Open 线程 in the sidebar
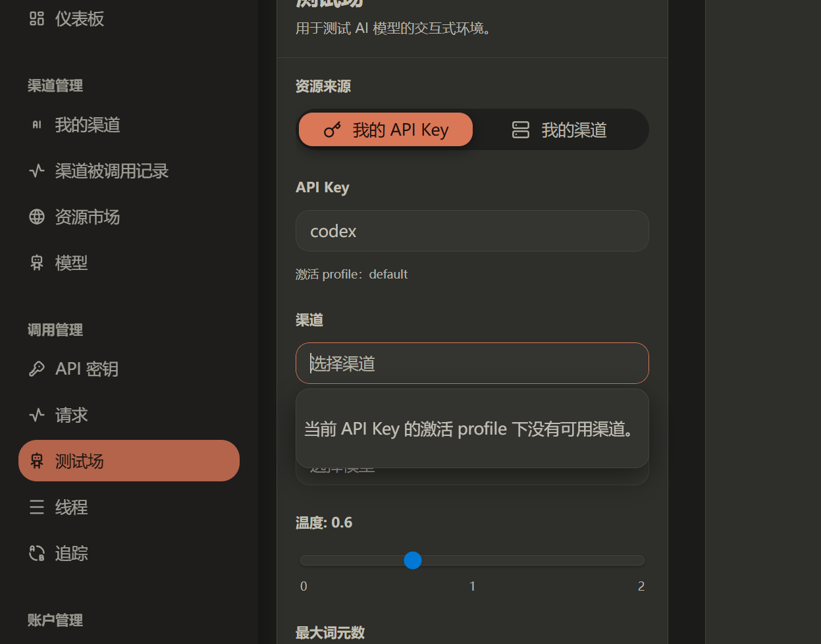The width and height of the screenshot is (821, 644). [129, 507]
